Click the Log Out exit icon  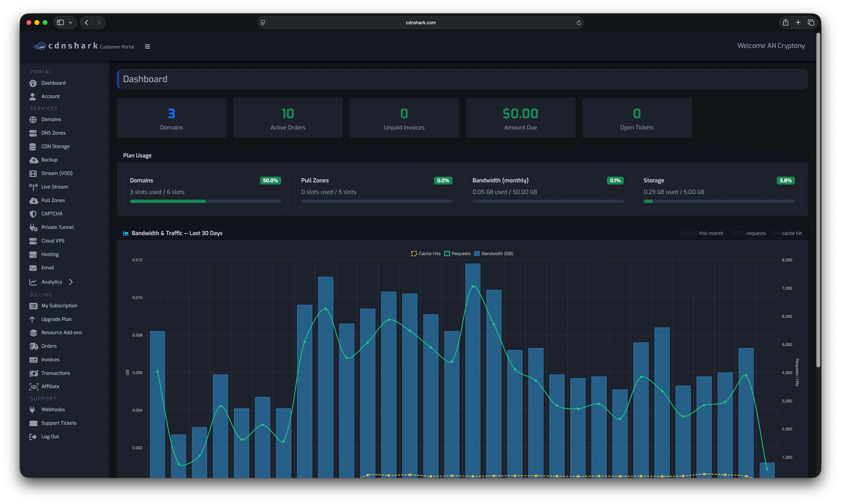tap(33, 437)
